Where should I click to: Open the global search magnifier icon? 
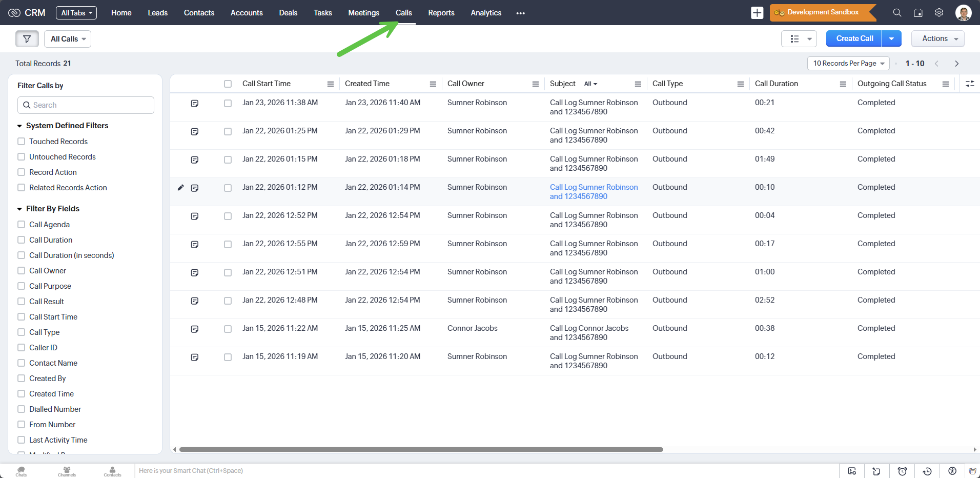point(897,13)
